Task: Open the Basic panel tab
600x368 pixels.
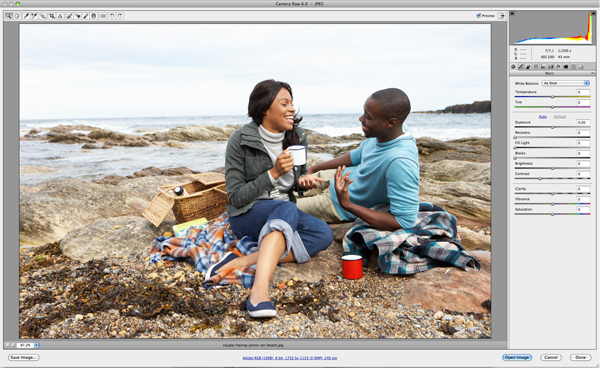Action: click(513, 67)
